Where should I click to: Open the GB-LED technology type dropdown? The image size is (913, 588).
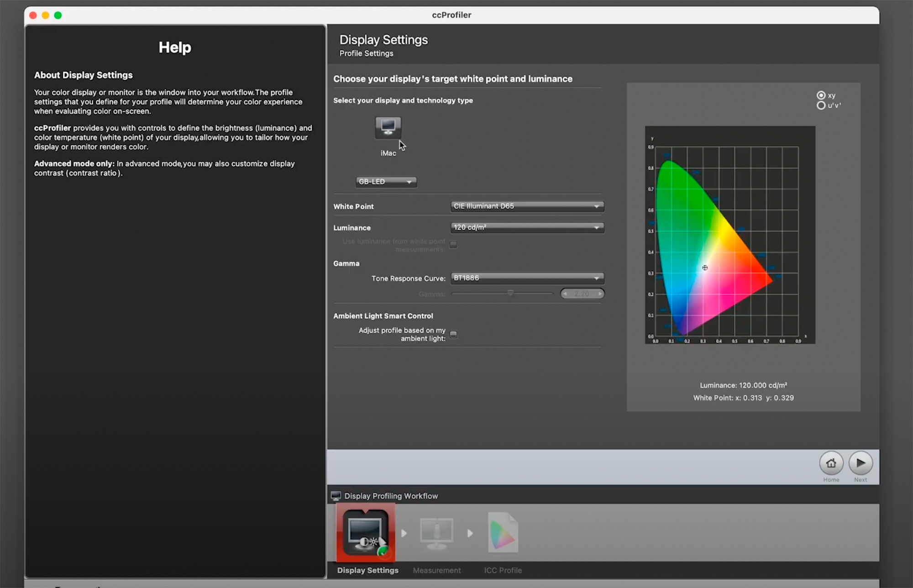point(386,182)
